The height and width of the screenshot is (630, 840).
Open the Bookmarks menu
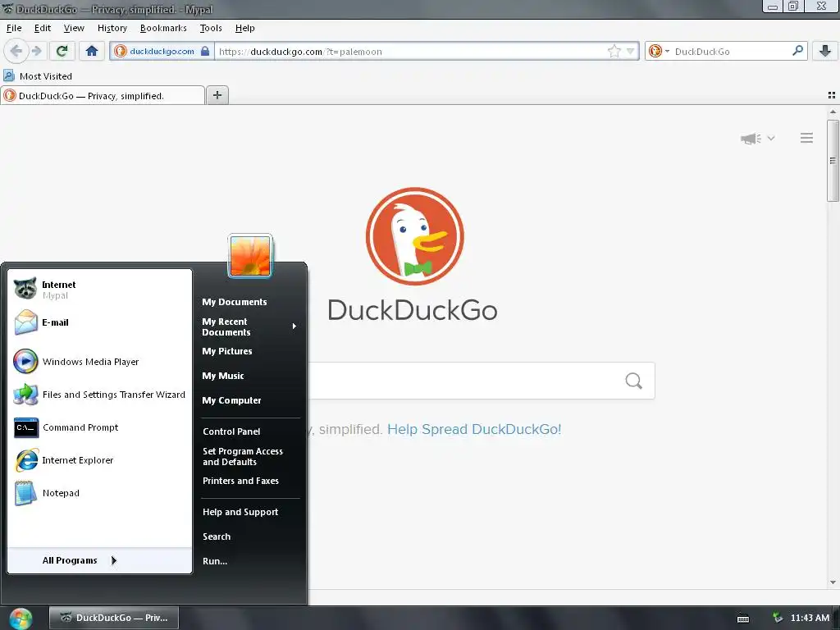click(163, 28)
